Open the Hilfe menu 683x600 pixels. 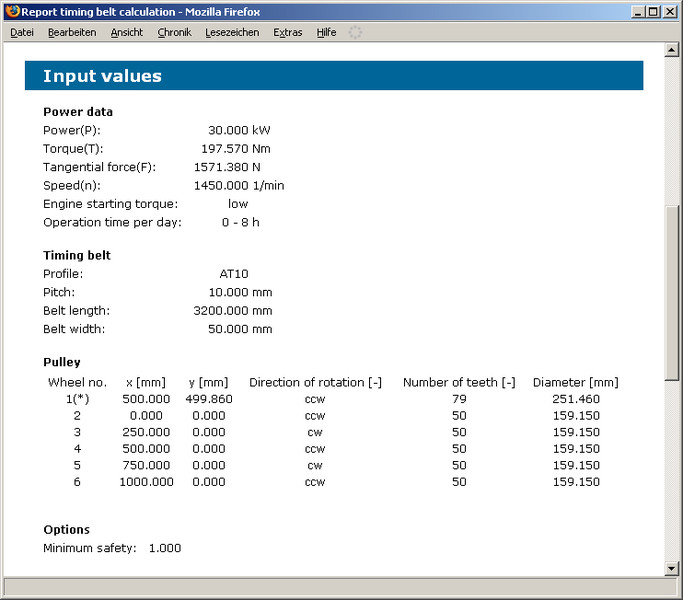326,32
